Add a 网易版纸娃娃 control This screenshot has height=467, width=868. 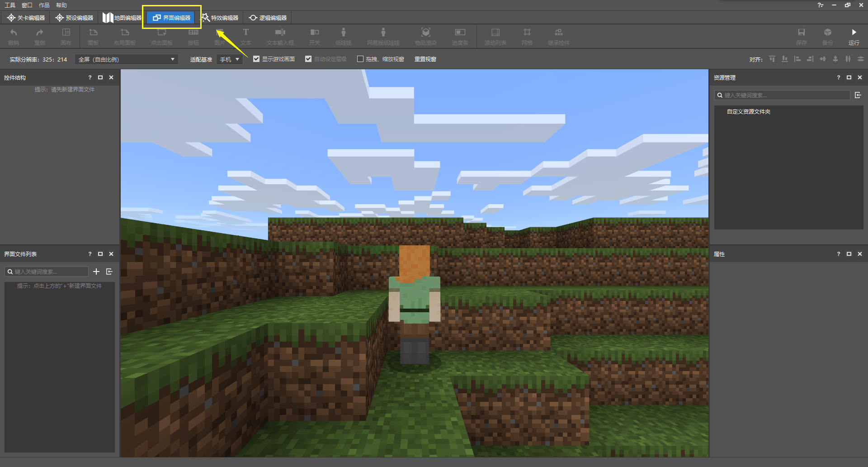[x=383, y=36]
